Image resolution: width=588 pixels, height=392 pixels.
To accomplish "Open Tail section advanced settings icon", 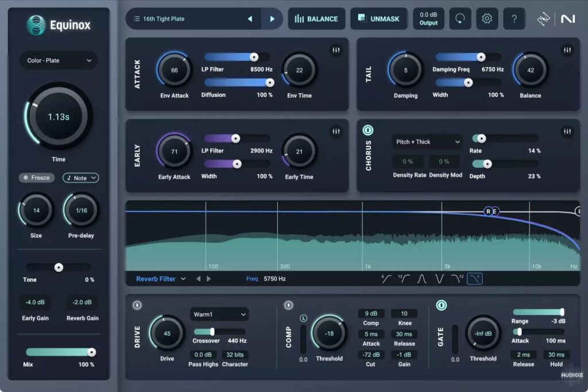I will coord(567,50).
